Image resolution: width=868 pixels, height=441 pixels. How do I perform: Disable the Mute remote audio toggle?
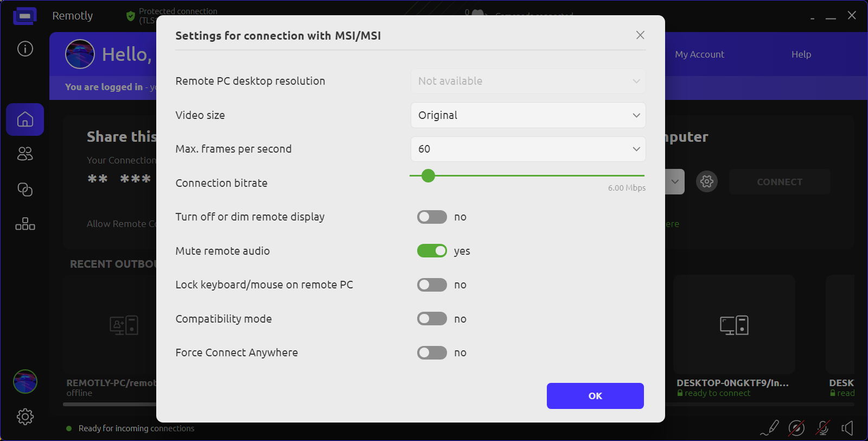pos(432,251)
